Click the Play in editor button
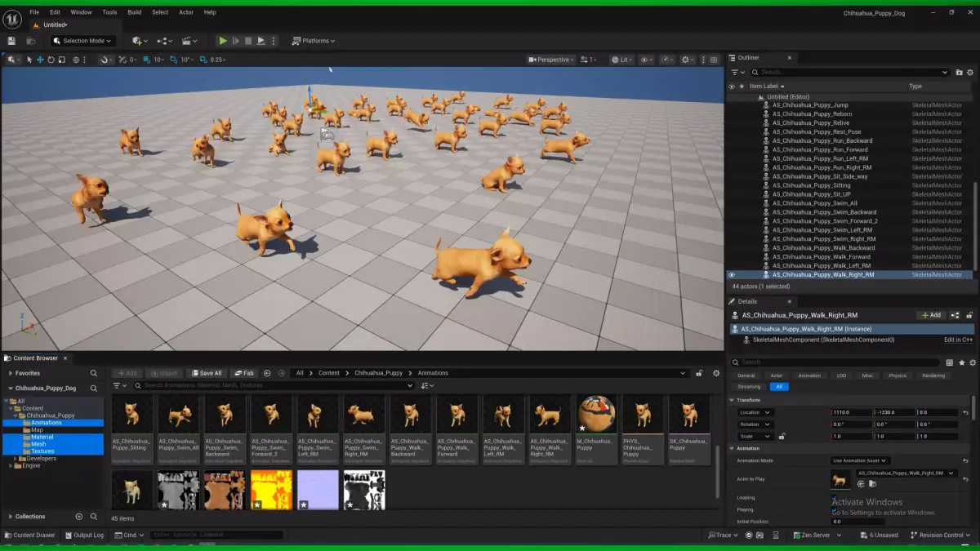The width and height of the screenshot is (980, 551). click(222, 41)
